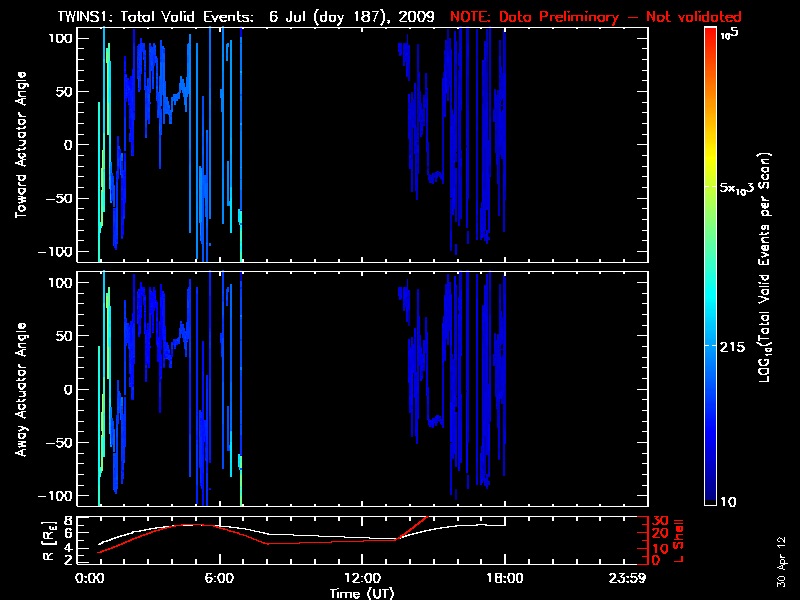Click the '18:00' time tick label
The width and height of the screenshot is (800, 600).
pos(505,578)
